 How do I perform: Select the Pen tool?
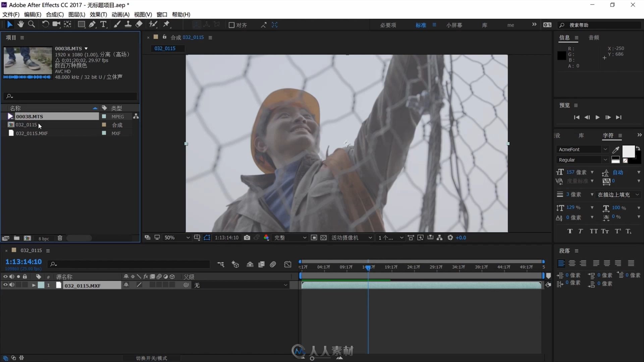(92, 24)
